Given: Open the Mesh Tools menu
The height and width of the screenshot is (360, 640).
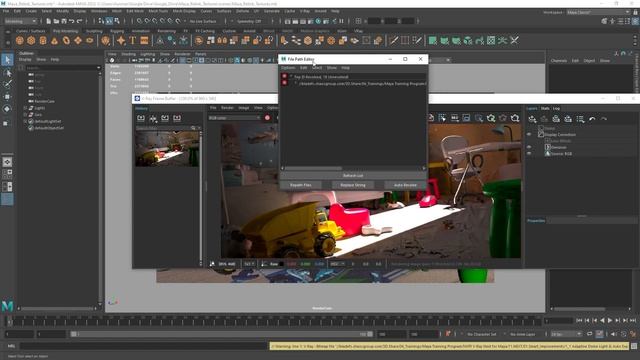Looking at the screenshot, I should click(158, 11).
